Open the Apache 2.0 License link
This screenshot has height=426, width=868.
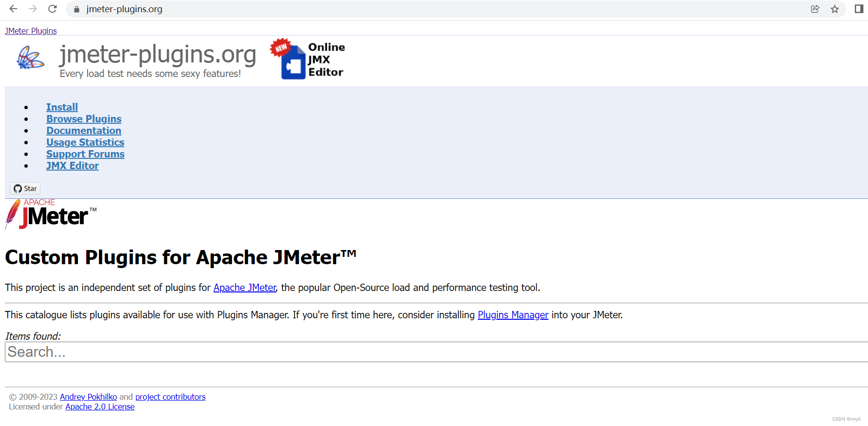pyautogui.click(x=100, y=407)
